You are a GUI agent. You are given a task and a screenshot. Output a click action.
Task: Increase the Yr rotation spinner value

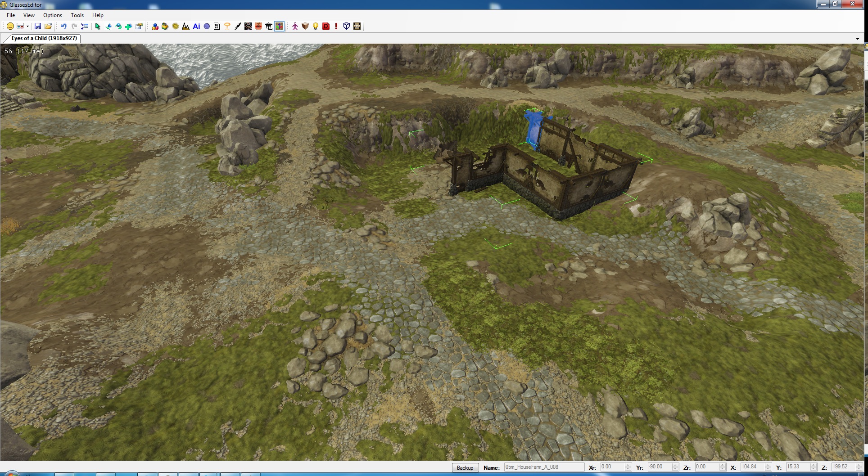click(675, 465)
